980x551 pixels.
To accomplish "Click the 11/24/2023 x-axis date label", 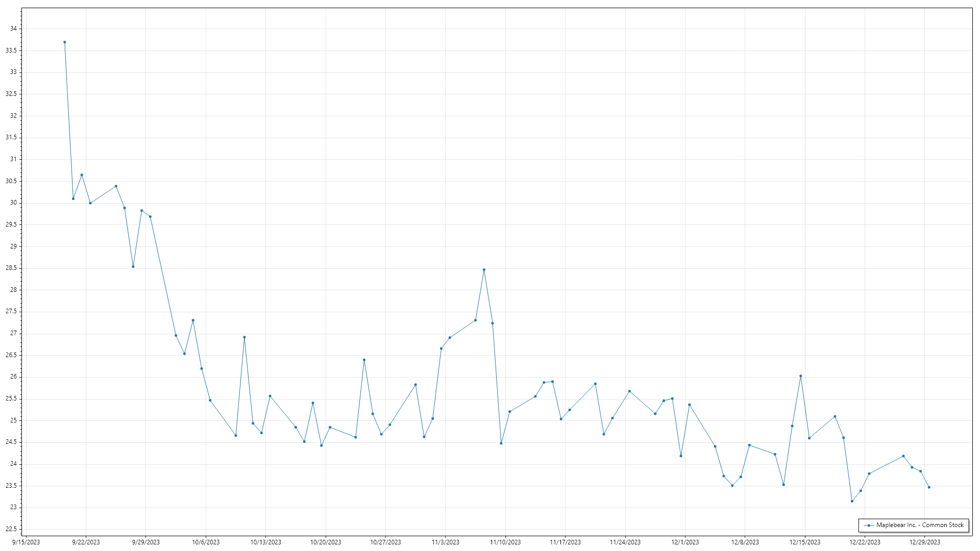I will tap(625, 542).
